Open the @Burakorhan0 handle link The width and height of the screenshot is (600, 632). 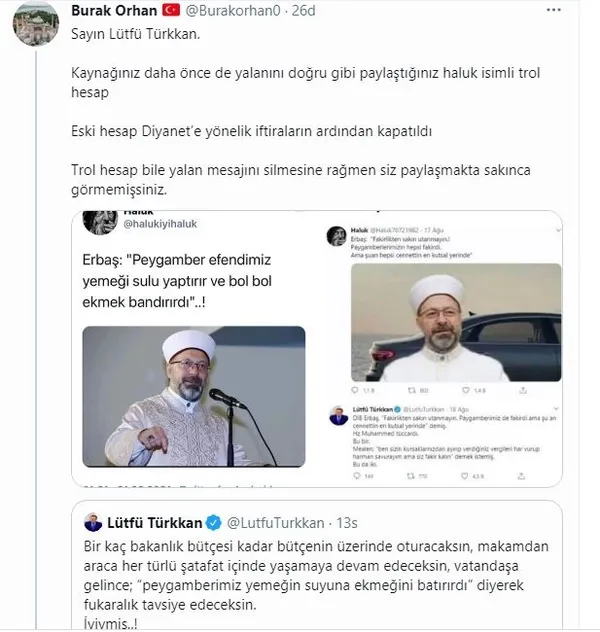click(233, 10)
